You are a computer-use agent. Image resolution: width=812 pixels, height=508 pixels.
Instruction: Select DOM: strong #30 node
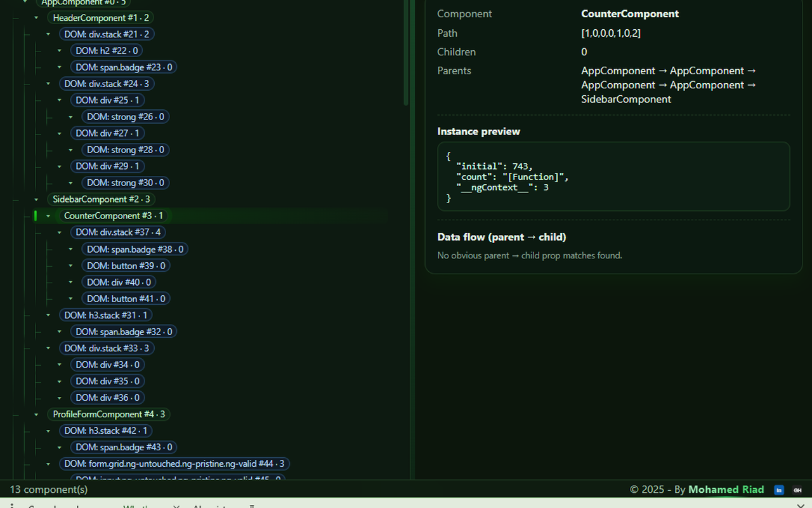pyautogui.click(x=126, y=183)
